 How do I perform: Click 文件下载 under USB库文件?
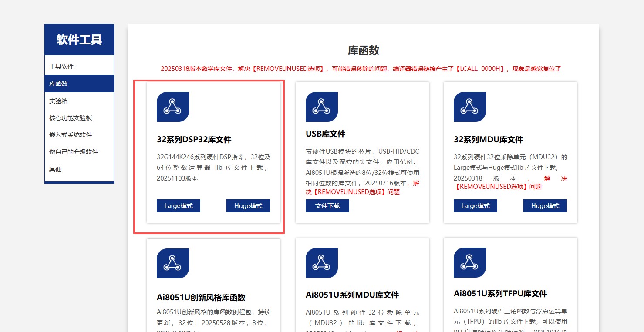pyautogui.click(x=327, y=206)
